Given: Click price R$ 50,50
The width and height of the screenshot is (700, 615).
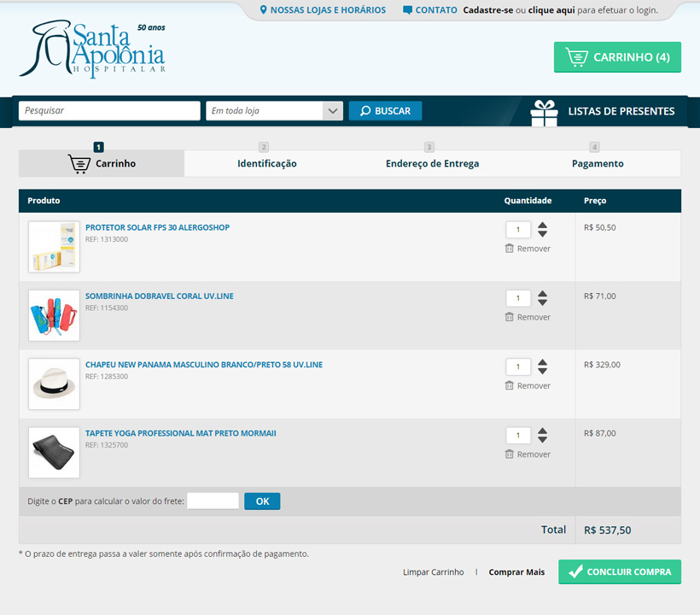Looking at the screenshot, I should click(x=599, y=228).
